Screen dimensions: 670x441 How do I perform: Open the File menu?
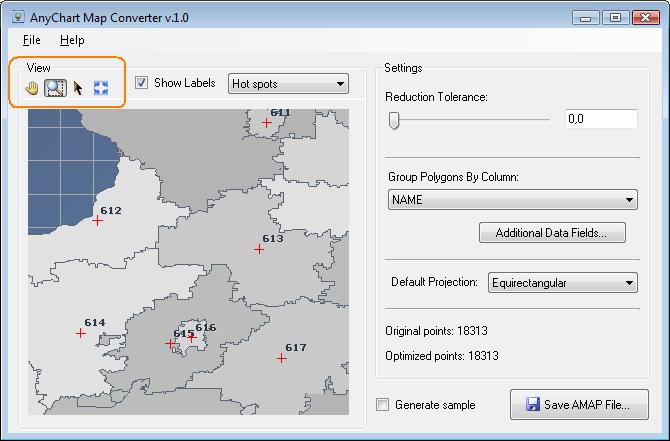click(31, 40)
